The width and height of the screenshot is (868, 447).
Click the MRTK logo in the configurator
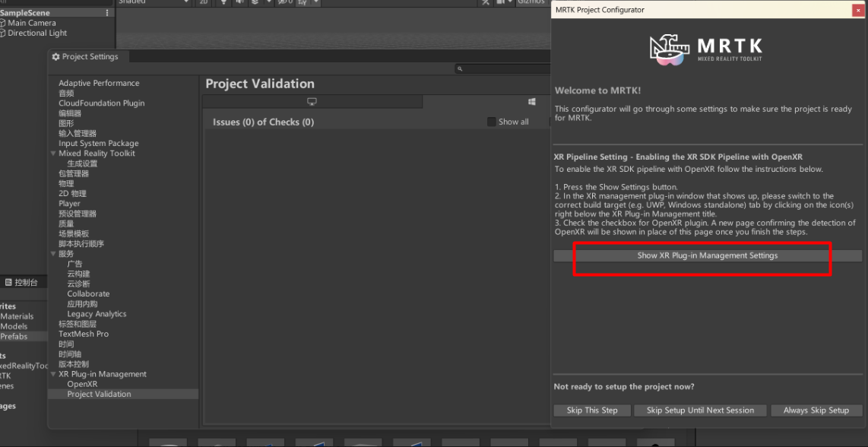point(706,50)
